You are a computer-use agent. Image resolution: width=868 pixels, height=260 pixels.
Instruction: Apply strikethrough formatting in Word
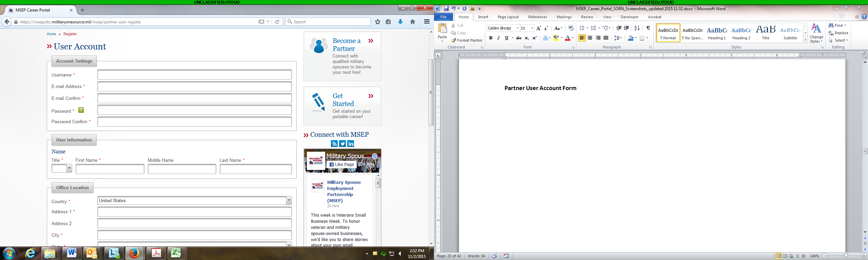pos(518,38)
